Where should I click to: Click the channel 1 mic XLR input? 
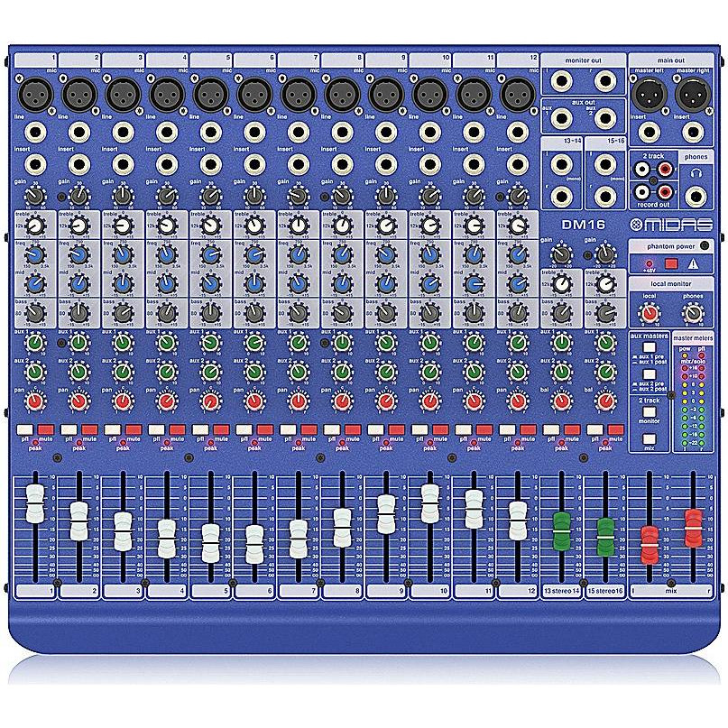pyautogui.click(x=35, y=94)
